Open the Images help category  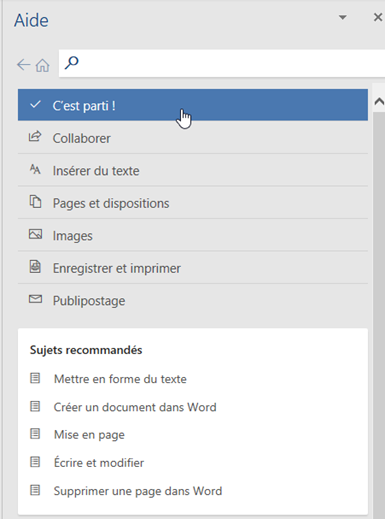(x=193, y=235)
